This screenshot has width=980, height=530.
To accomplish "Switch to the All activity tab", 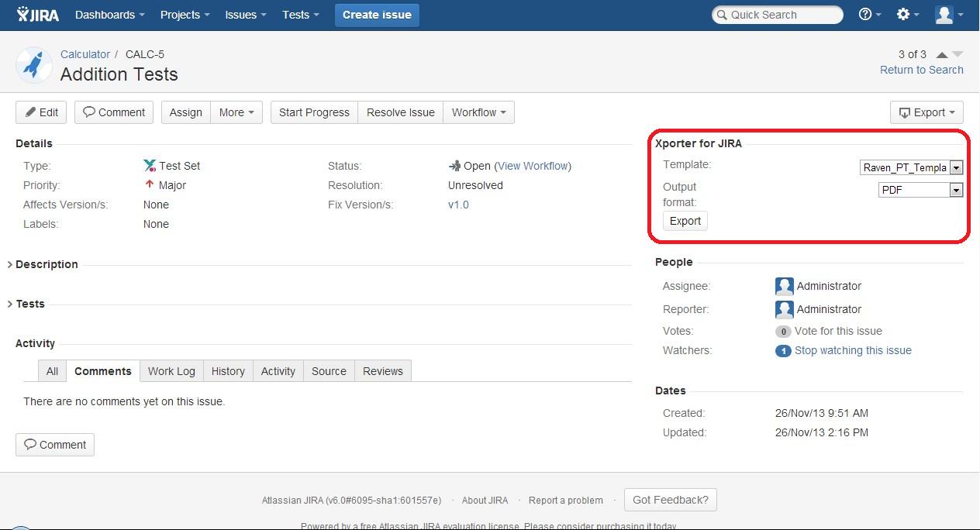I will point(52,371).
